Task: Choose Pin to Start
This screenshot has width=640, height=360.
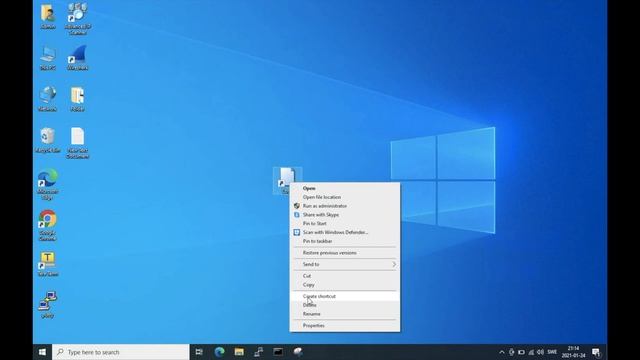Action: tap(345, 224)
